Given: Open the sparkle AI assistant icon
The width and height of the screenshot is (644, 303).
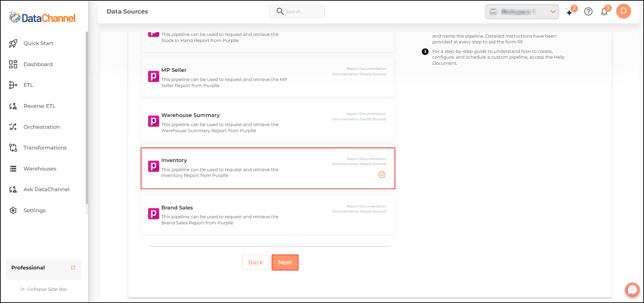Looking at the screenshot, I should click(x=570, y=12).
